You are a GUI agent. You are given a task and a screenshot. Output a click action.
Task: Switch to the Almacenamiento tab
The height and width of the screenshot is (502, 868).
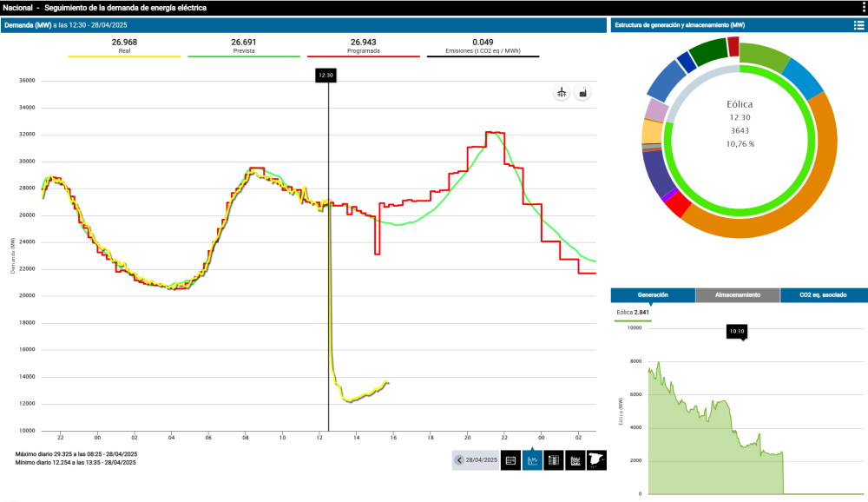(738, 295)
